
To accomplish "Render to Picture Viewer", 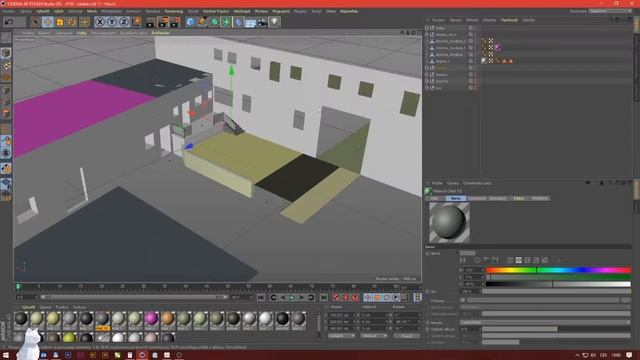I will [163, 22].
